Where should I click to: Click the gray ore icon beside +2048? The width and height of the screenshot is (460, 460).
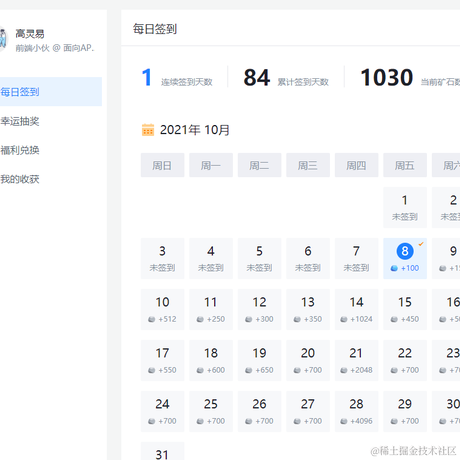tap(344, 370)
